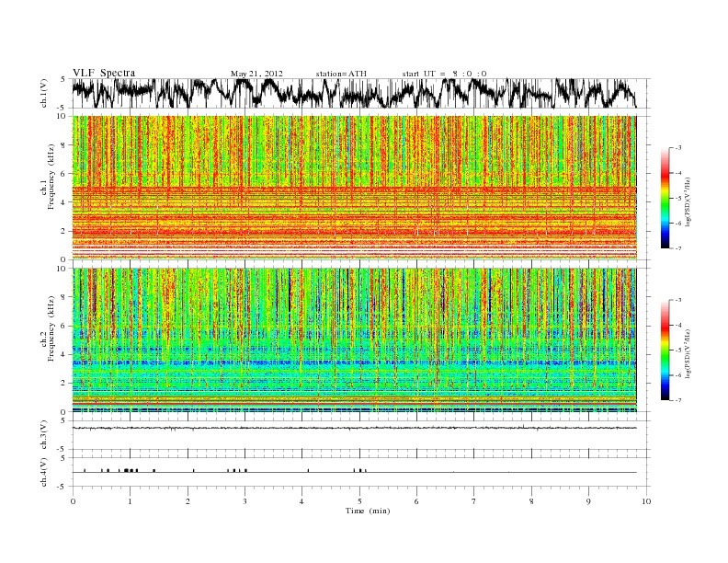Click the ch.2 PSD color bar
The width and height of the screenshot is (728, 563).
click(x=665, y=350)
